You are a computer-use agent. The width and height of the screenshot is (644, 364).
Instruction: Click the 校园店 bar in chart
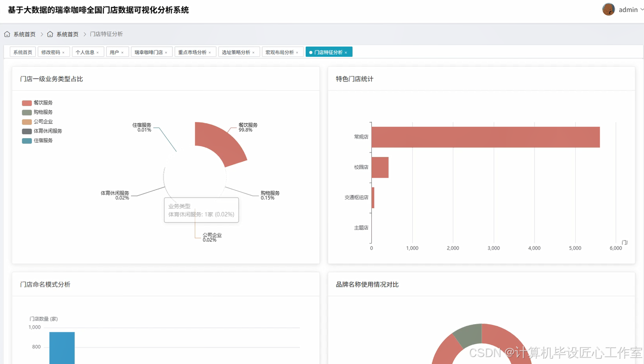(380, 167)
